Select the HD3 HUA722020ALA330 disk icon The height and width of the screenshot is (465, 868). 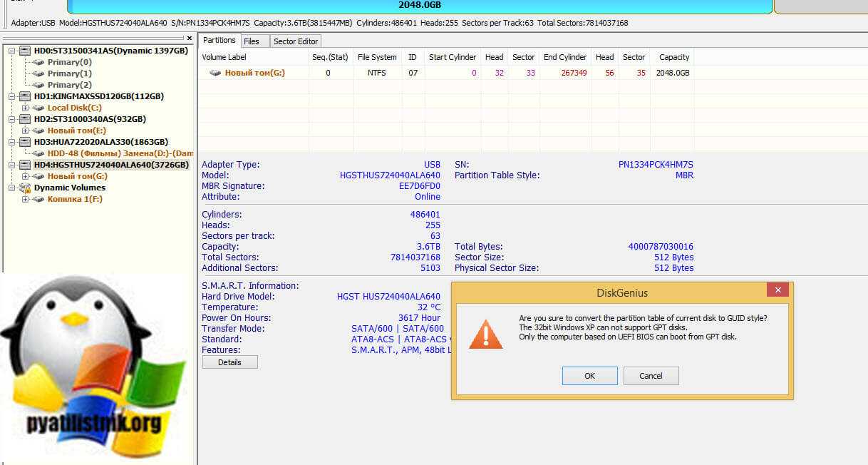pos(25,142)
